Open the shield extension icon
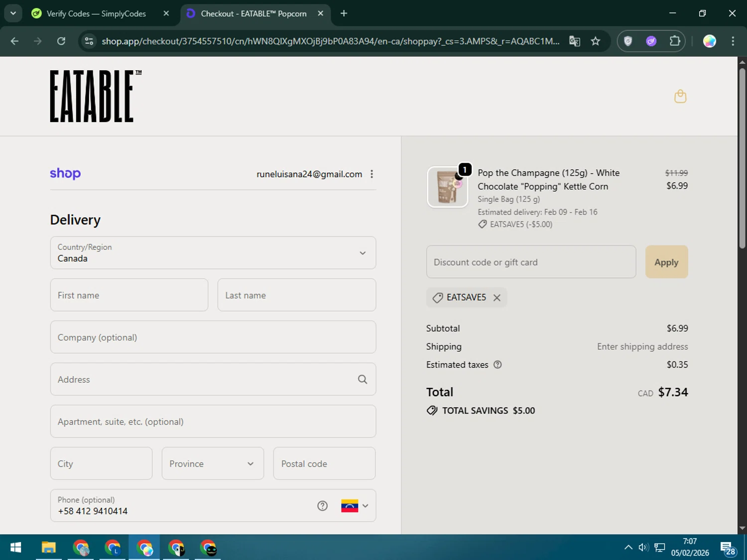 tap(628, 41)
